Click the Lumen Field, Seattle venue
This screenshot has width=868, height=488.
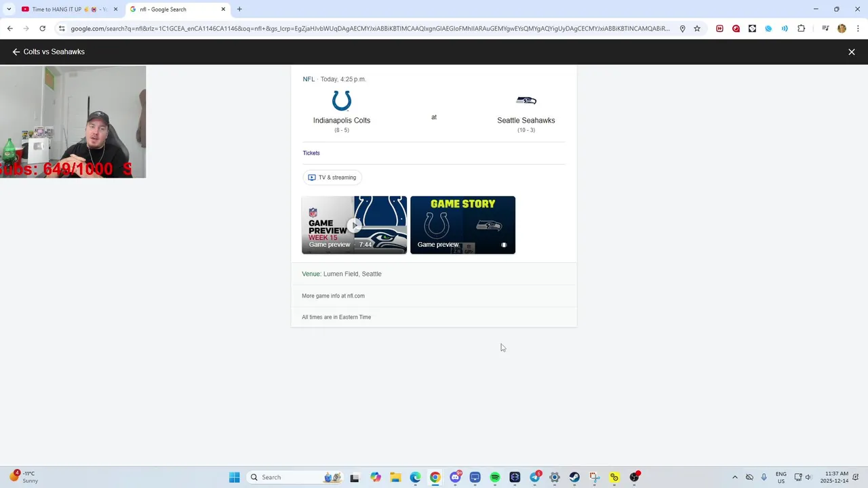click(x=353, y=274)
